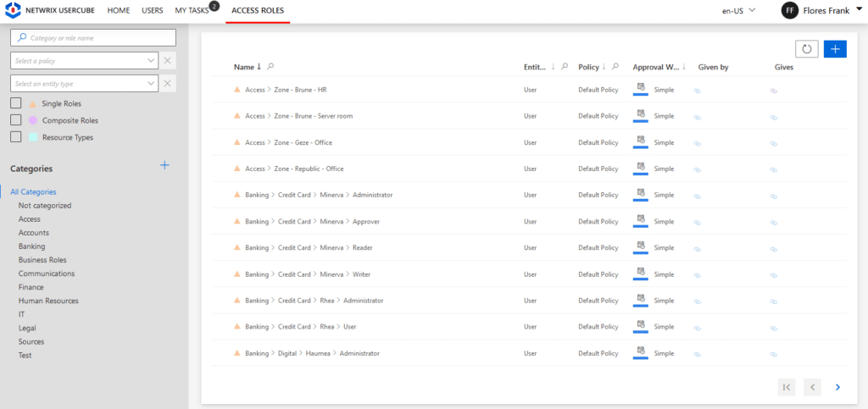The height and width of the screenshot is (409, 868).
Task: Enable the Composite Roles checkbox
Action: coord(16,120)
